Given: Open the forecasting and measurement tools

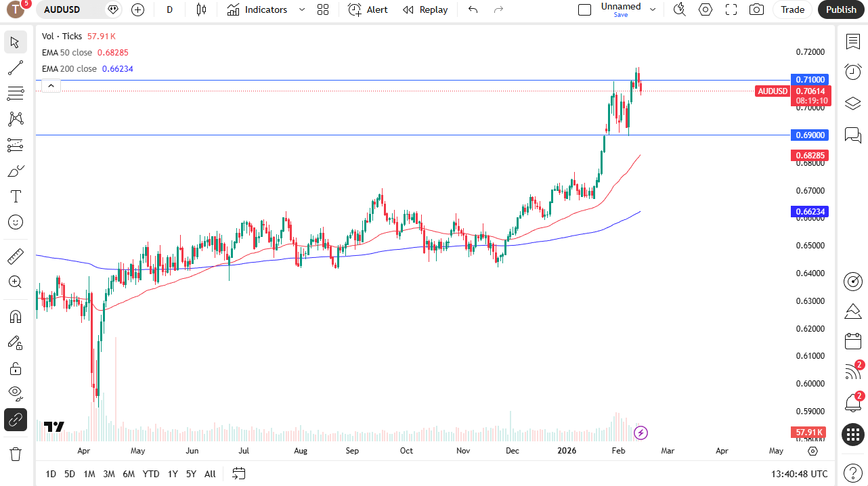Looking at the screenshot, I should pyautogui.click(x=16, y=145).
